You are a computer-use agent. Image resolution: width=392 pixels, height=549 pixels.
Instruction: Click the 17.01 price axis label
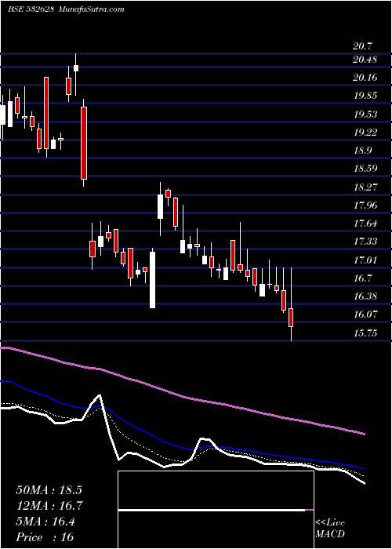click(x=365, y=260)
